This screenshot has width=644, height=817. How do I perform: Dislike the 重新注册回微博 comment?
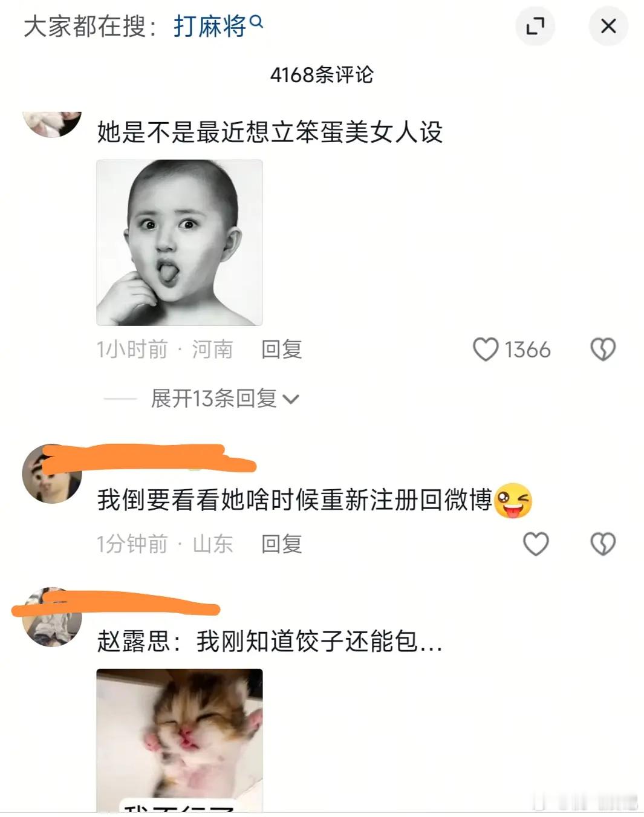pos(603,544)
